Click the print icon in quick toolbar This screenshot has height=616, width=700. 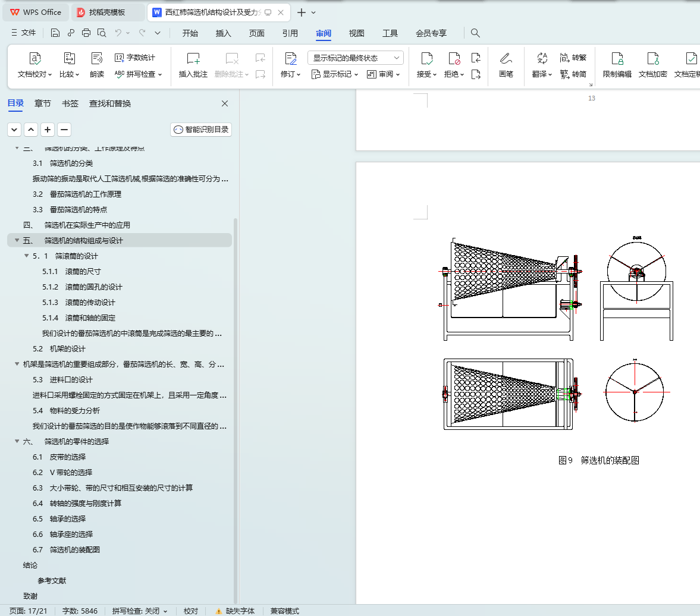tap(86, 33)
